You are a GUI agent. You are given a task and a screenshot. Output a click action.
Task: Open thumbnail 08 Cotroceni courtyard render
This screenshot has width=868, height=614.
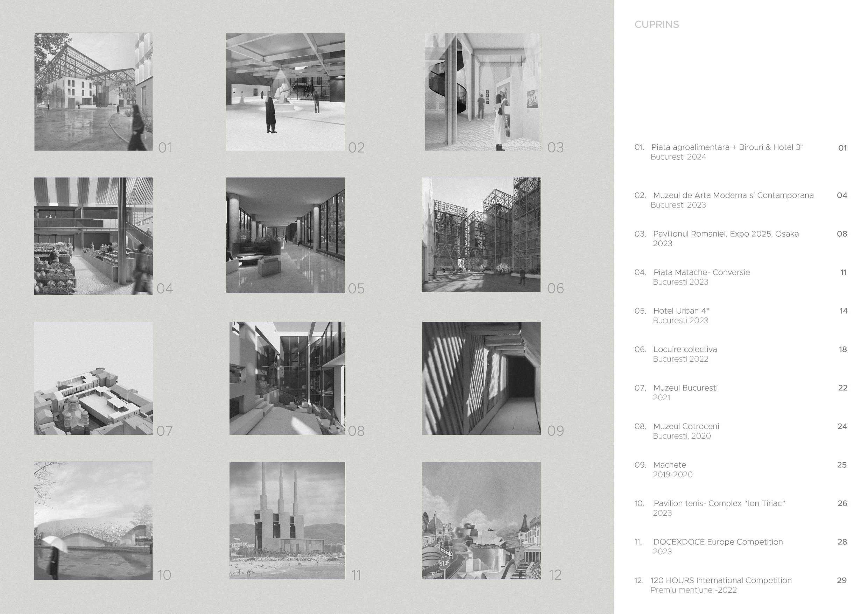click(287, 378)
